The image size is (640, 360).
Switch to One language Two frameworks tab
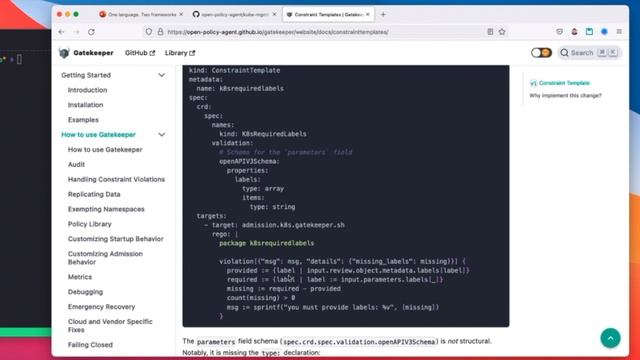click(142, 14)
